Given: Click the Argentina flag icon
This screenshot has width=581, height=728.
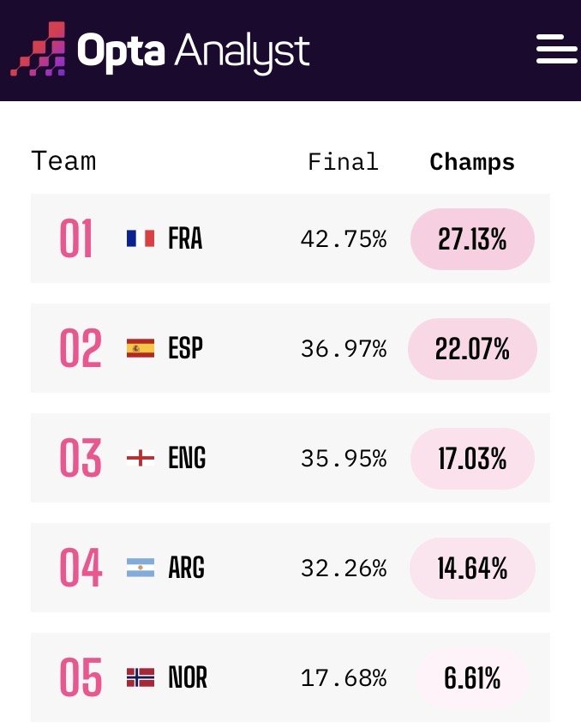Looking at the screenshot, I should pos(141,568).
